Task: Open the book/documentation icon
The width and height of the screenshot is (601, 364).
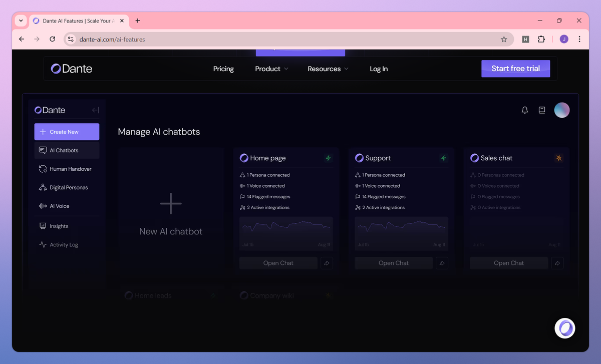Action: [x=542, y=110]
